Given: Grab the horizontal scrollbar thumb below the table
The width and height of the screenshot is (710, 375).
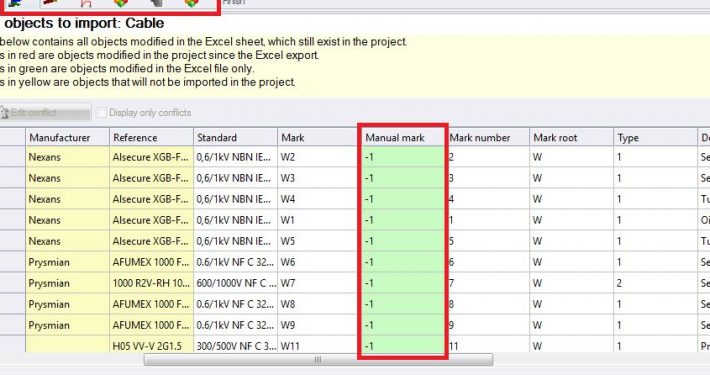Looking at the screenshot, I should coord(318,360).
